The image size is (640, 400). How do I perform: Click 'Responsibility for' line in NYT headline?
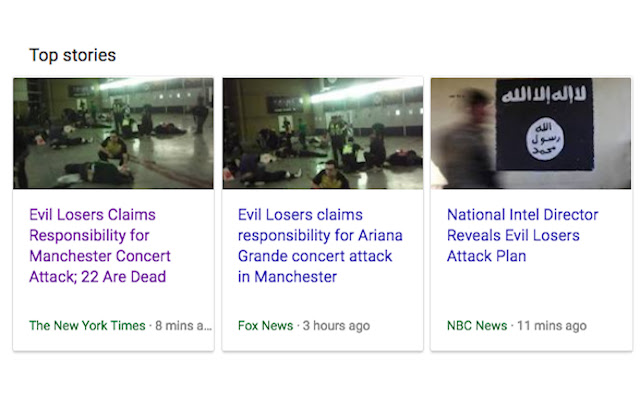91,235
